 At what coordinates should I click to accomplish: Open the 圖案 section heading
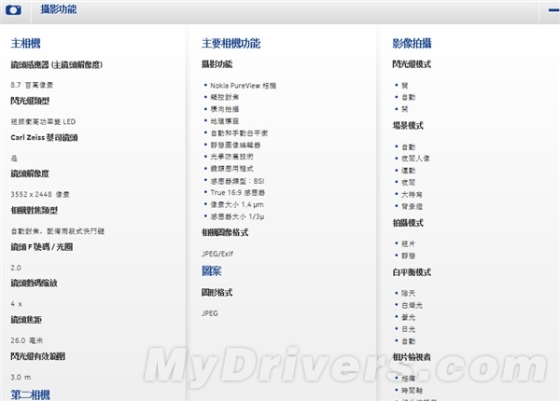tap(211, 271)
